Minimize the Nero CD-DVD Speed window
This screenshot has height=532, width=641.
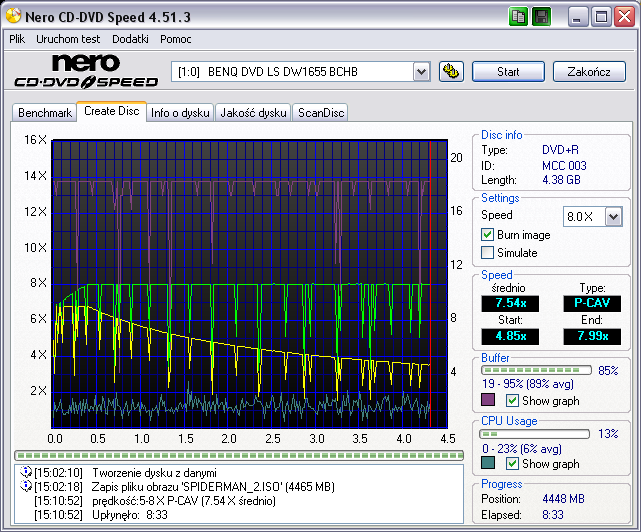pos(578,17)
